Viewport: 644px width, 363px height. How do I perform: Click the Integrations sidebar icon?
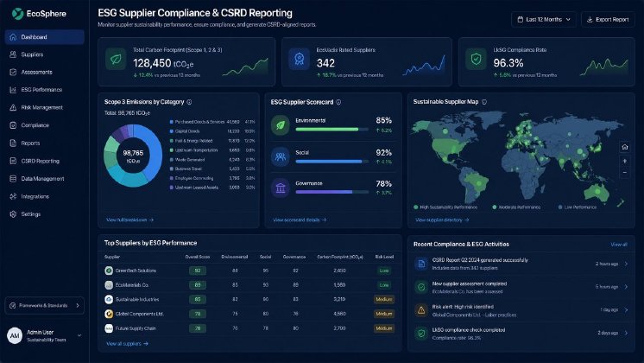coord(13,196)
